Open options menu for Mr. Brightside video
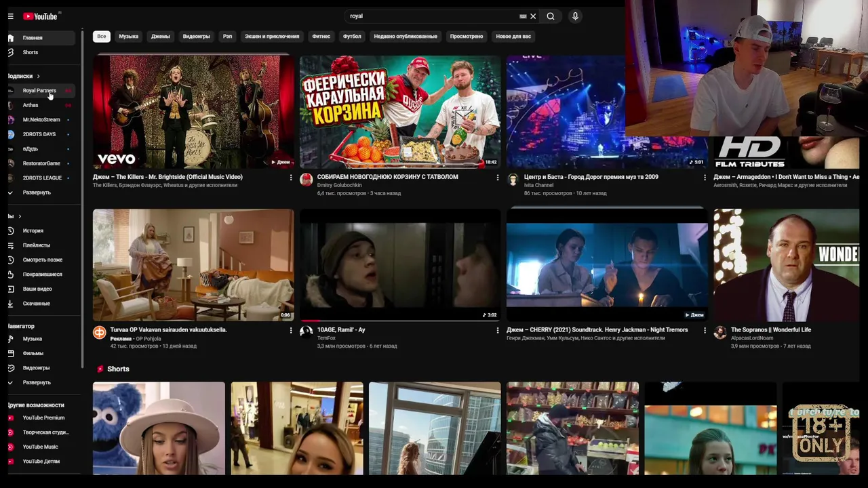The height and width of the screenshot is (488, 868). (x=291, y=178)
